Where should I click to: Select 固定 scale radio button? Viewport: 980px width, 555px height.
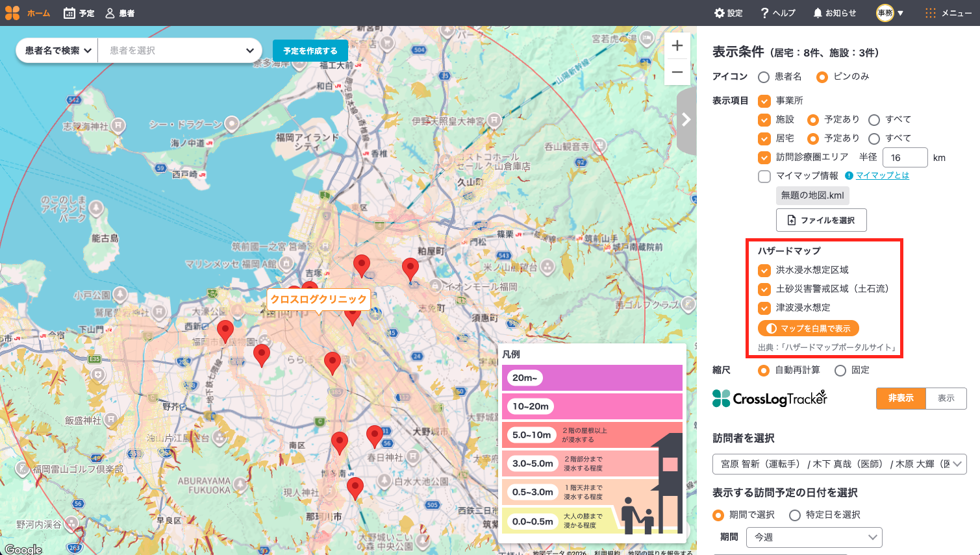pyautogui.click(x=840, y=371)
